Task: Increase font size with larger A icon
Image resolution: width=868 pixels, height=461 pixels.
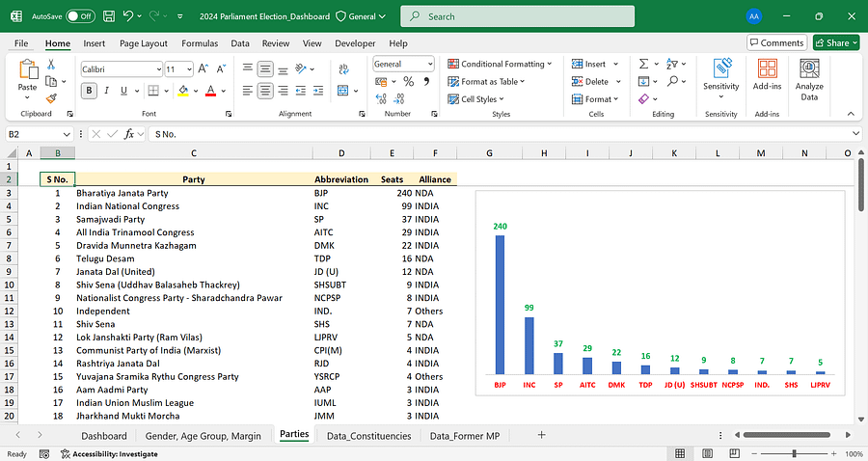Action: (x=203, y=68)
